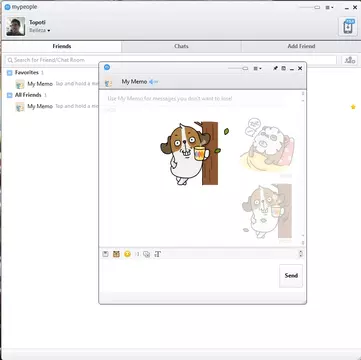361x360 pixels.
Task: Click the mypeople logo in chat window
Action: 107,67
